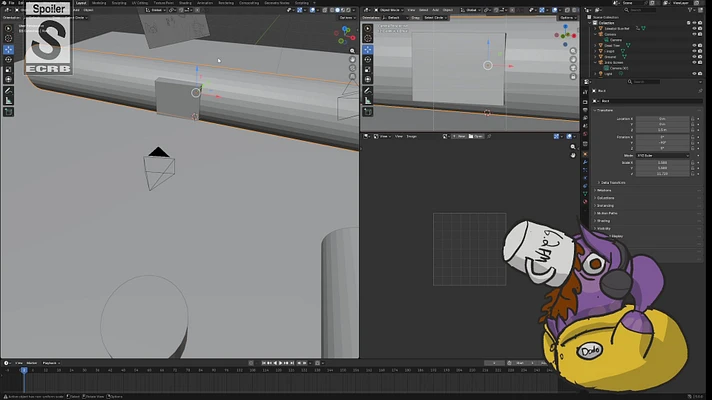Click the outliner search field

641,10
